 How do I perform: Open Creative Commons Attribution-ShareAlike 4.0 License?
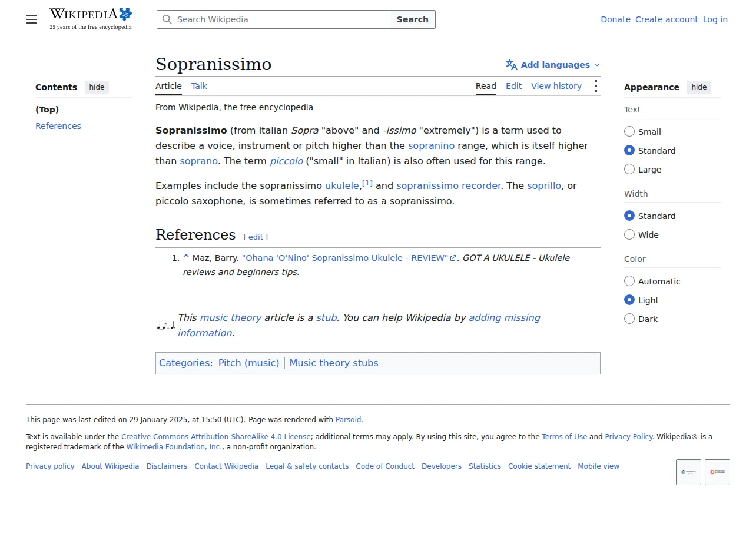(x=216, y=437)
